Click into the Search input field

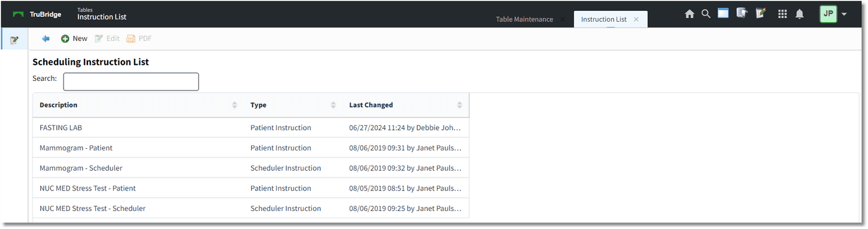click(x=131, y=82)
